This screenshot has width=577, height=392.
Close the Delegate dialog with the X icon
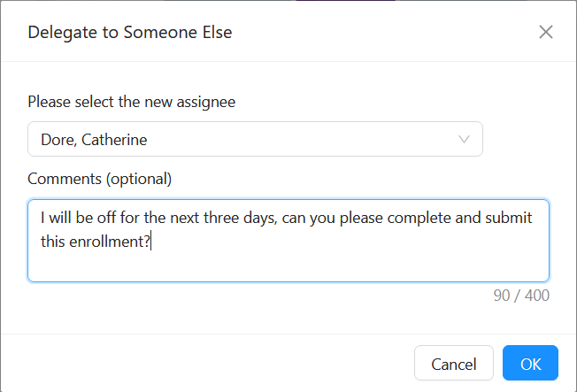click(x=546, y=33)
